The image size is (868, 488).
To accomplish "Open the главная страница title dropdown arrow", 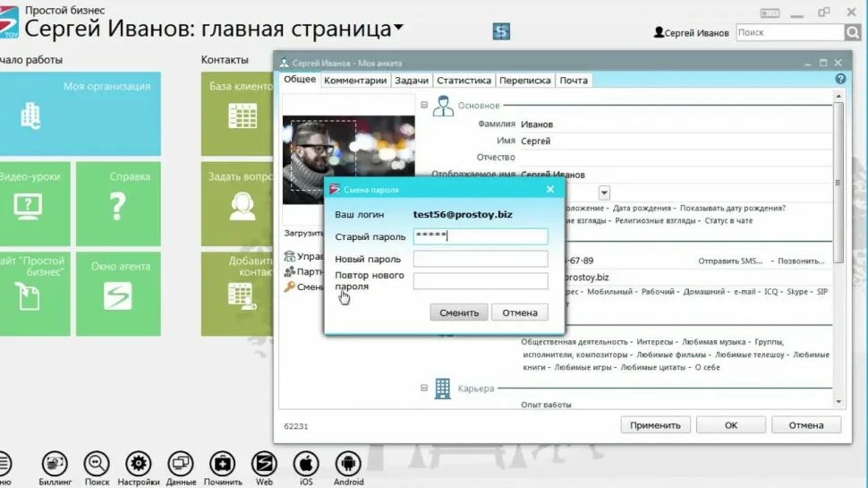I will click(398, 27).
